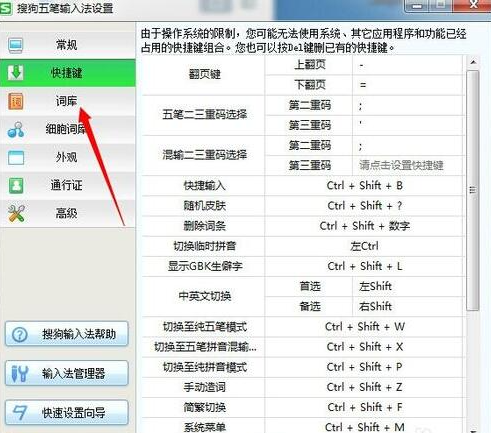Launch 输入法管理器 button
The width and height of the screenshot is (491, 433).
(x=67, y=373)
